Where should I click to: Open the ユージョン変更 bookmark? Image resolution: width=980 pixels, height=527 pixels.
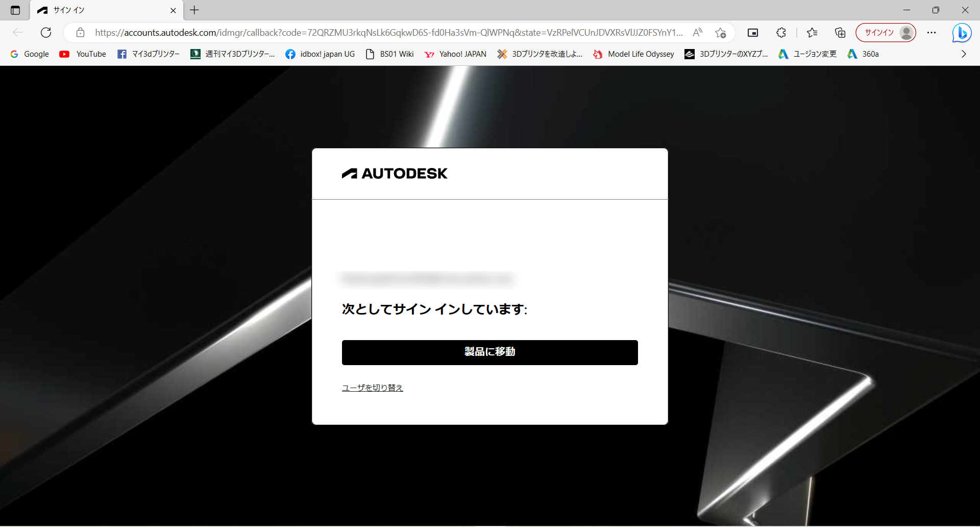coord(807,54)
